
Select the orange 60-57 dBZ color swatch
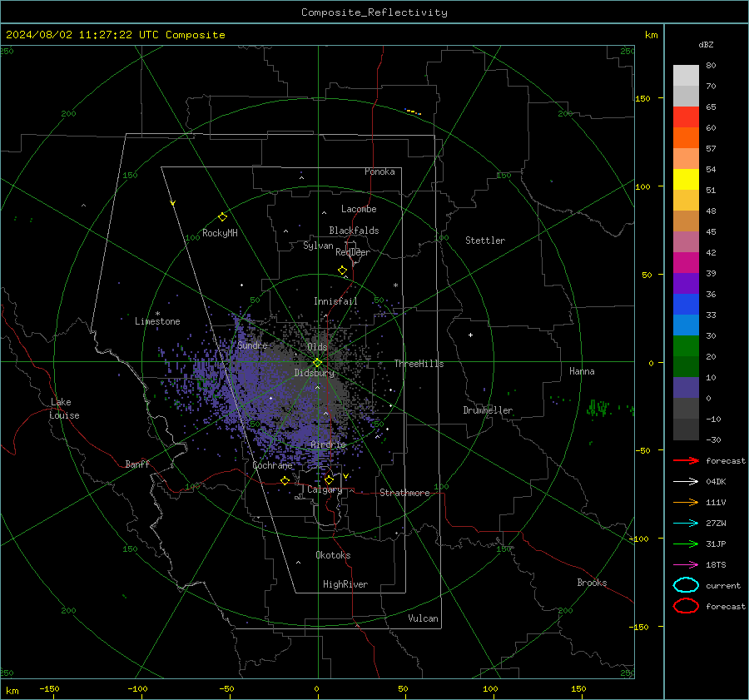[686, 138]
